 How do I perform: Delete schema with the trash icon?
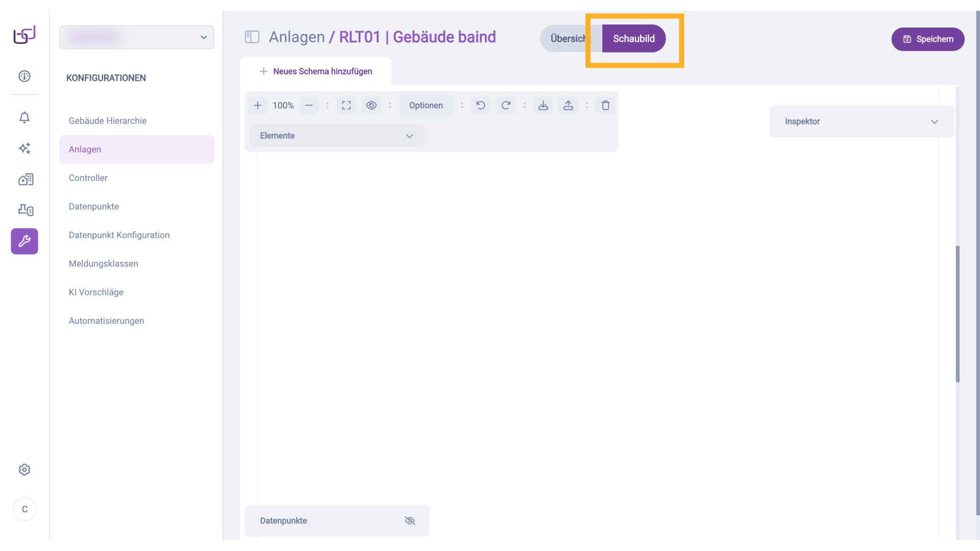(605, 106)
